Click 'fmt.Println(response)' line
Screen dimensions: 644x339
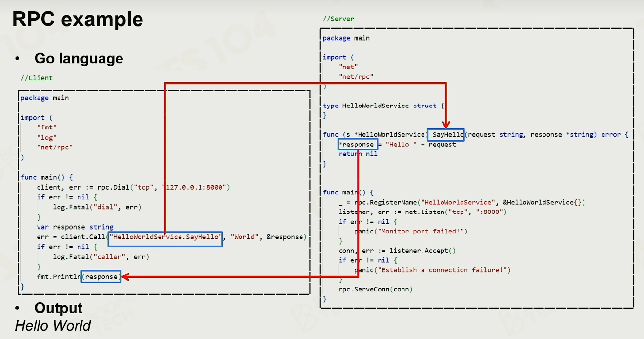click(x=78, y=276)
